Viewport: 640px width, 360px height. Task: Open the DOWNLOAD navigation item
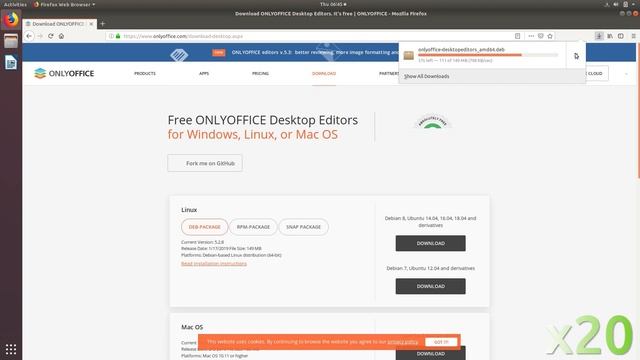324,73
